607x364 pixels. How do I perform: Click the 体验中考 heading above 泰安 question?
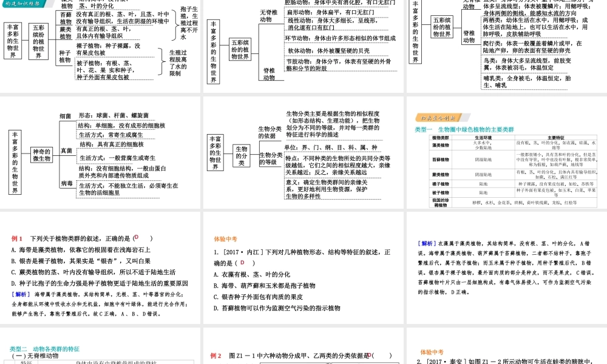[432, 352]
